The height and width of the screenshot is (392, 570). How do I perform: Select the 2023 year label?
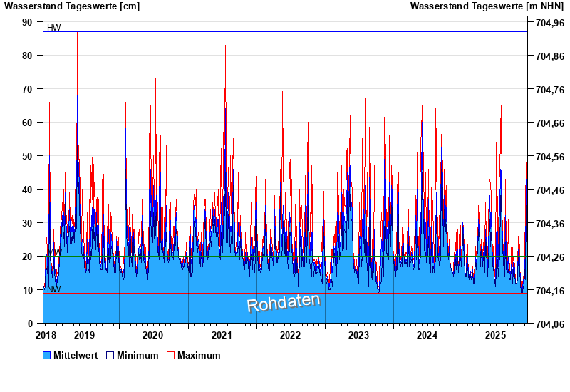tap(358, 335)
